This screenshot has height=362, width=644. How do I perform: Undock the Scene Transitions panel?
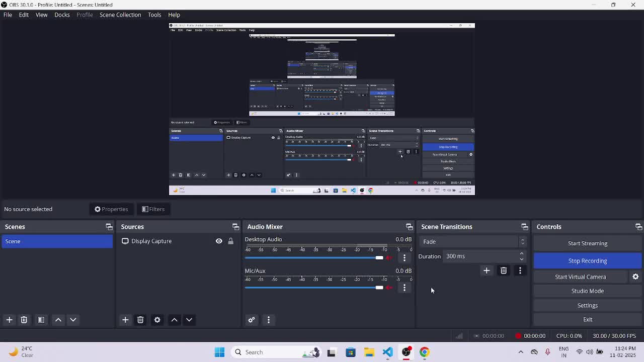tap(524, 227)
